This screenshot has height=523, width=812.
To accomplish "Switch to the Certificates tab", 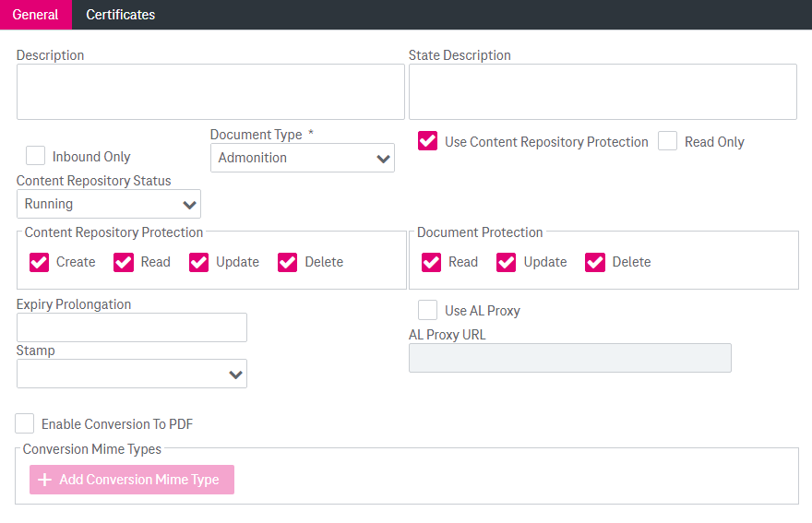I will point(120,15).
